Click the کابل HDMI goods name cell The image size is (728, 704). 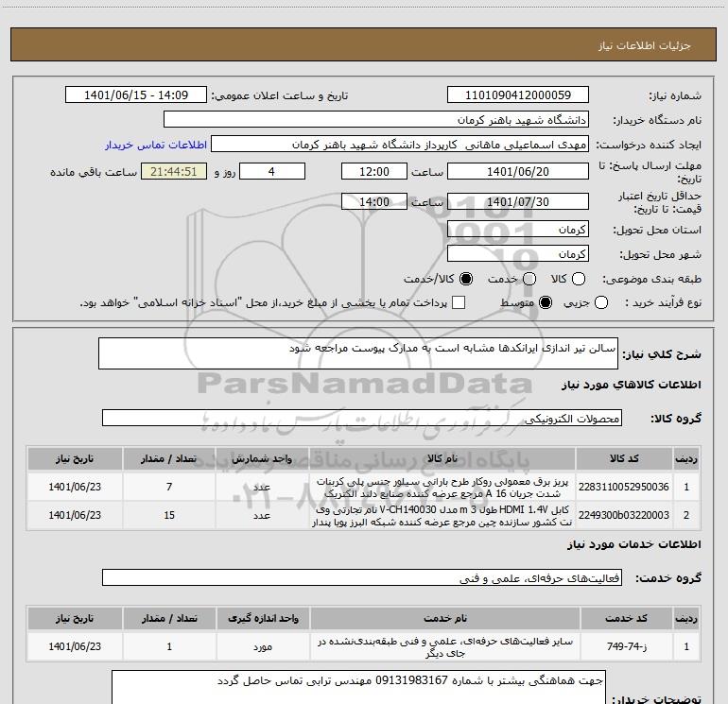point(442,515)
